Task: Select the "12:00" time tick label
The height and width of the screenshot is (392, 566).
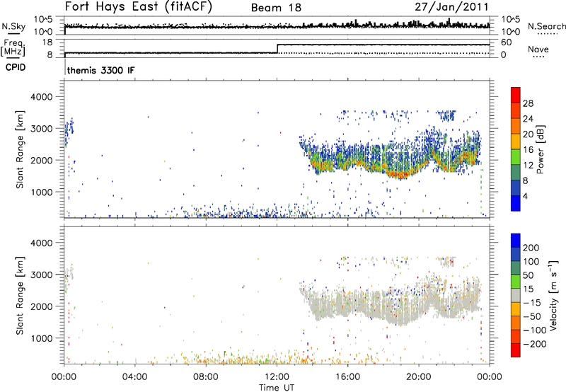Action: click(x=277, y=377)
